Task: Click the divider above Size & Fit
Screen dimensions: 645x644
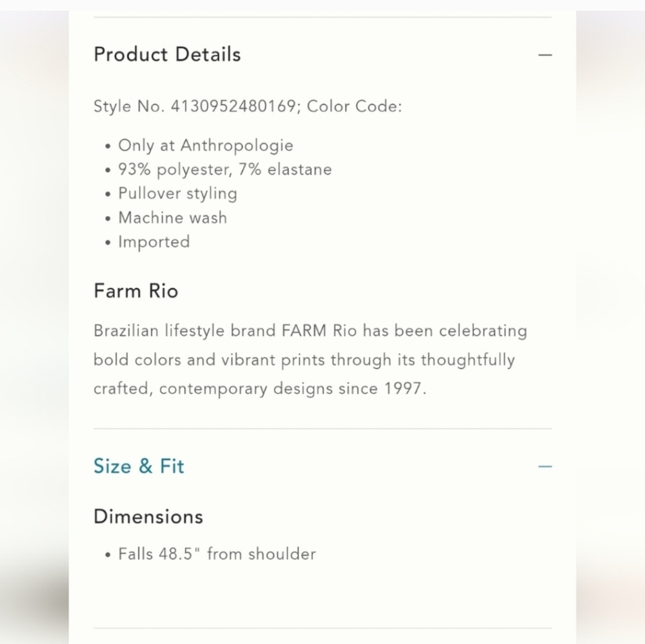Action: click(322, 427)
